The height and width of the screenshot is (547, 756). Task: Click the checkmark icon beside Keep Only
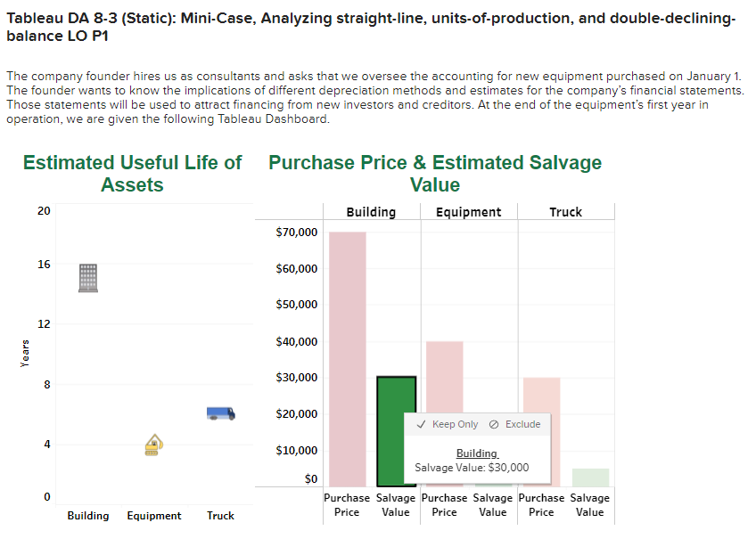click(420, 424)
